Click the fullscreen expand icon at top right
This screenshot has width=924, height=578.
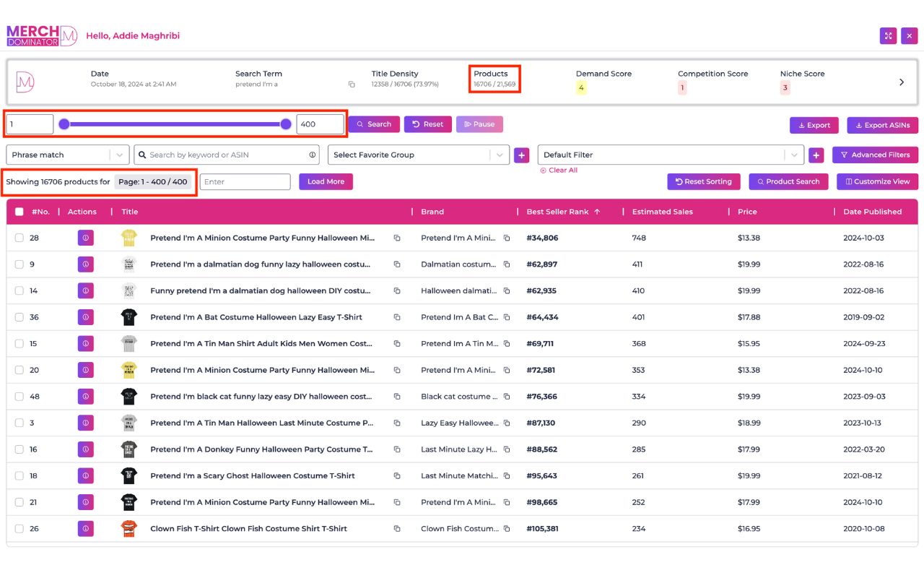click(888, 35)
